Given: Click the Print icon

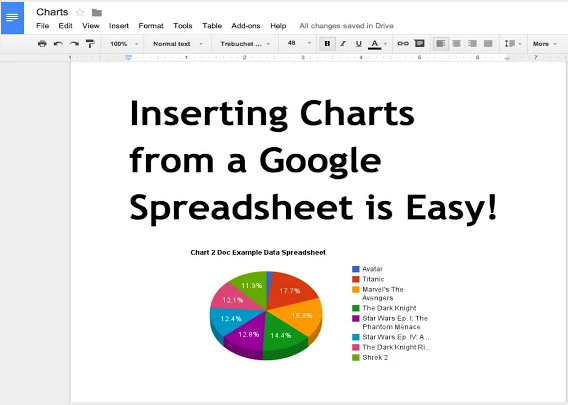Looking at the screenshot, I should pyautogui.click(x=42, y=44).
